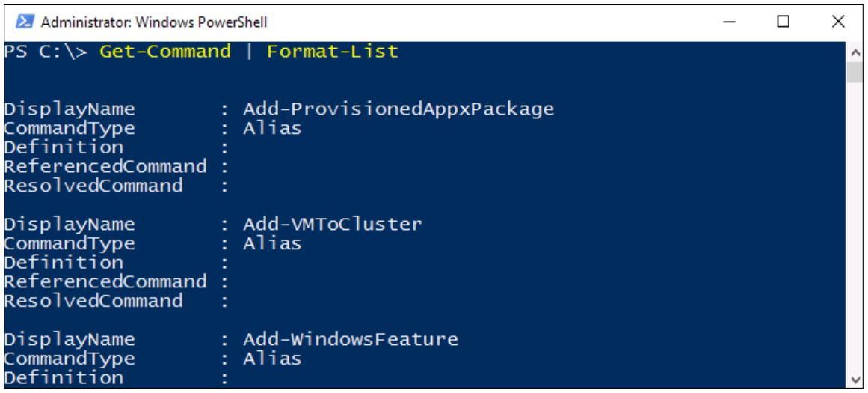This screenshot has width=868, height=393.
Task: Maximize the PowerShell window
Action: pos(783,22)
